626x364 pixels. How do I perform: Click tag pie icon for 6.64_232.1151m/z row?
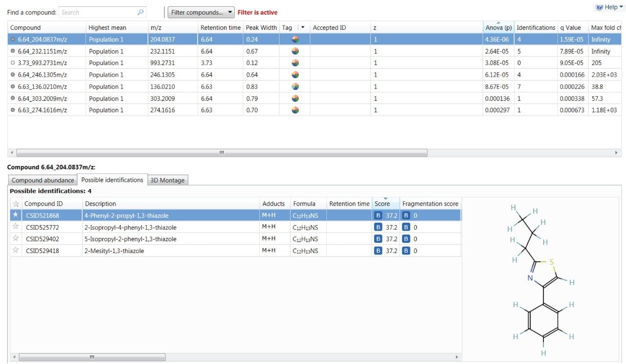tap(295, 51)
